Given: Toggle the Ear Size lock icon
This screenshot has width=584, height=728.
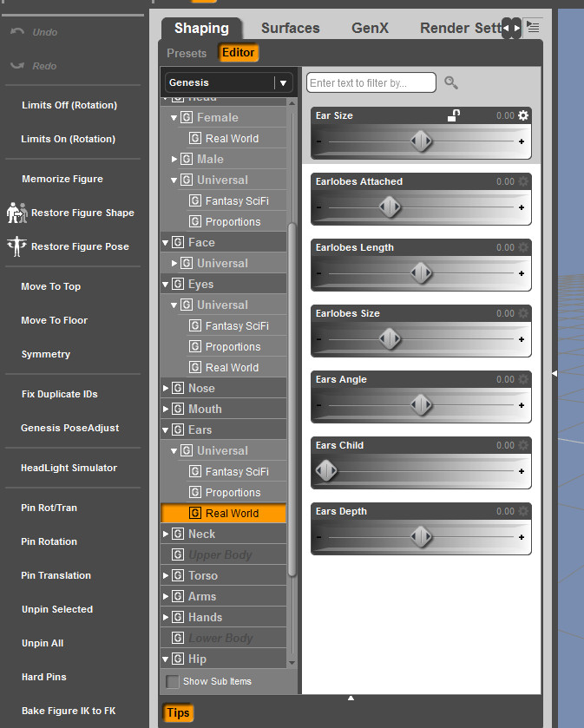Looking at the screenshot, I should coord(454,115).
